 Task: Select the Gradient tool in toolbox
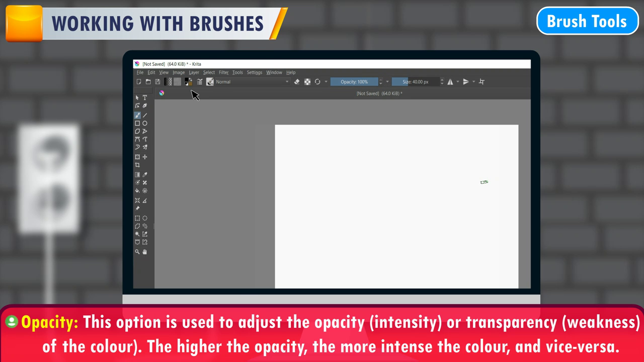[x=137, y=174]
